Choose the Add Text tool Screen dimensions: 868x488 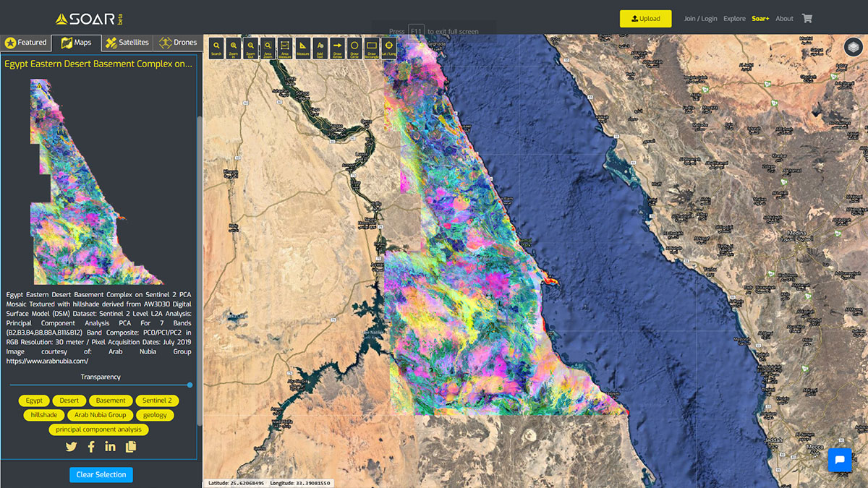pos(320,48)
